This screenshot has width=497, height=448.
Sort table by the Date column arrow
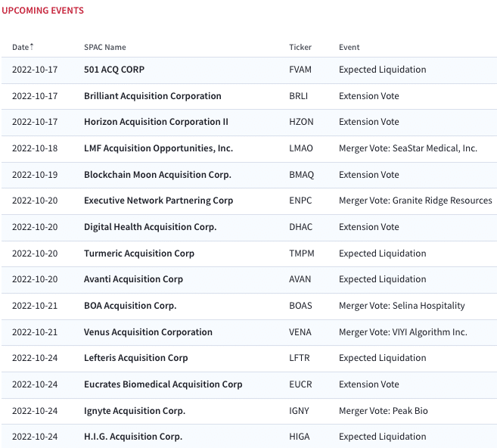31,47
